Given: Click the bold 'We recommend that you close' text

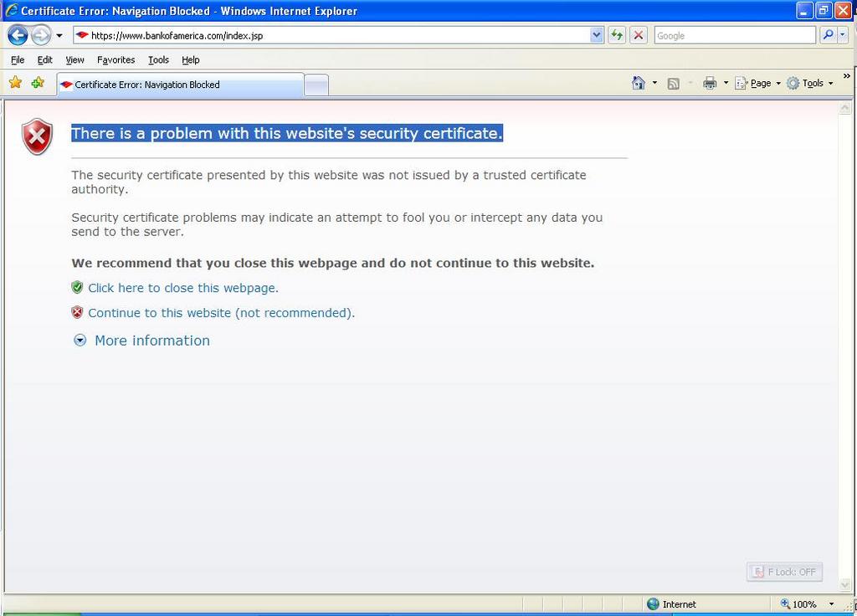Looking at the screenshot, I should coord(333,263).
